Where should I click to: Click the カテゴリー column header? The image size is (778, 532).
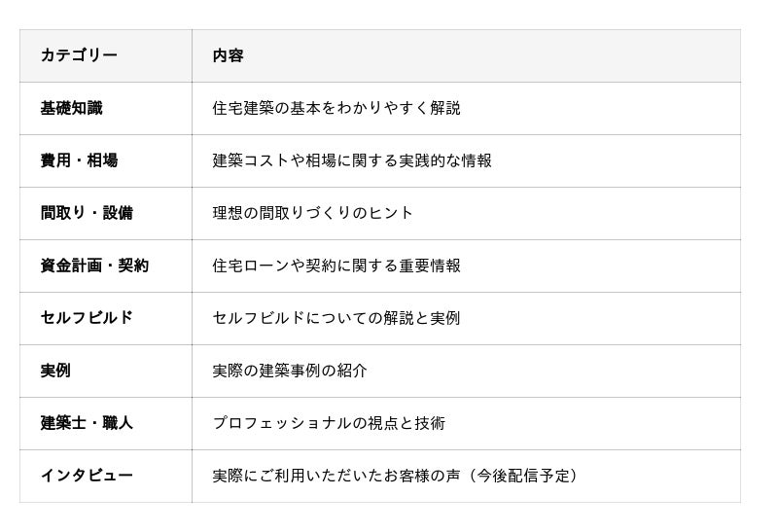pyautogui.click(x=79, y=55)
